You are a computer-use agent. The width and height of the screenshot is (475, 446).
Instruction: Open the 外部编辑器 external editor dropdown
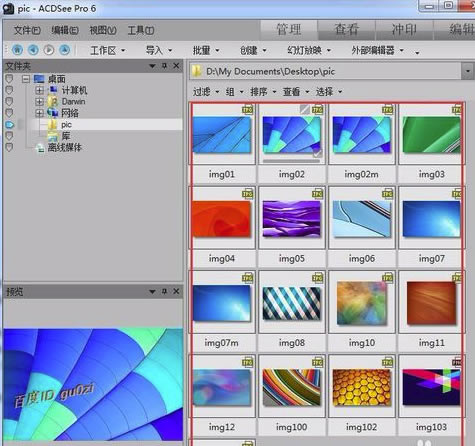[377, 51]
